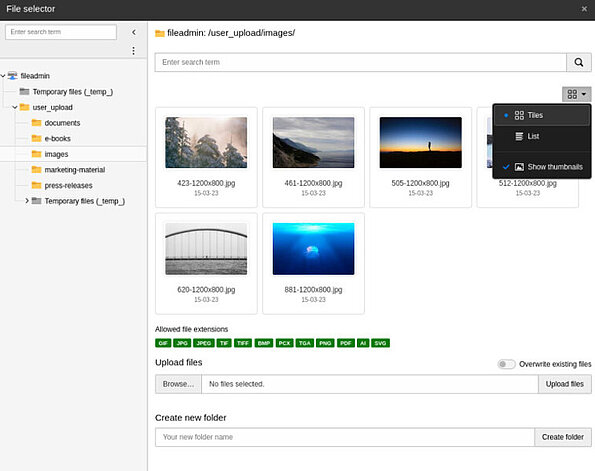
Task: Click the marketing-material folder icon
Action: pos(36,169)
